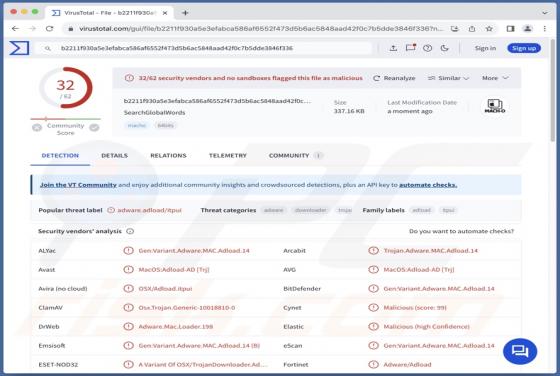
Task: Open the help question mark icon
Action: [428, 48]
